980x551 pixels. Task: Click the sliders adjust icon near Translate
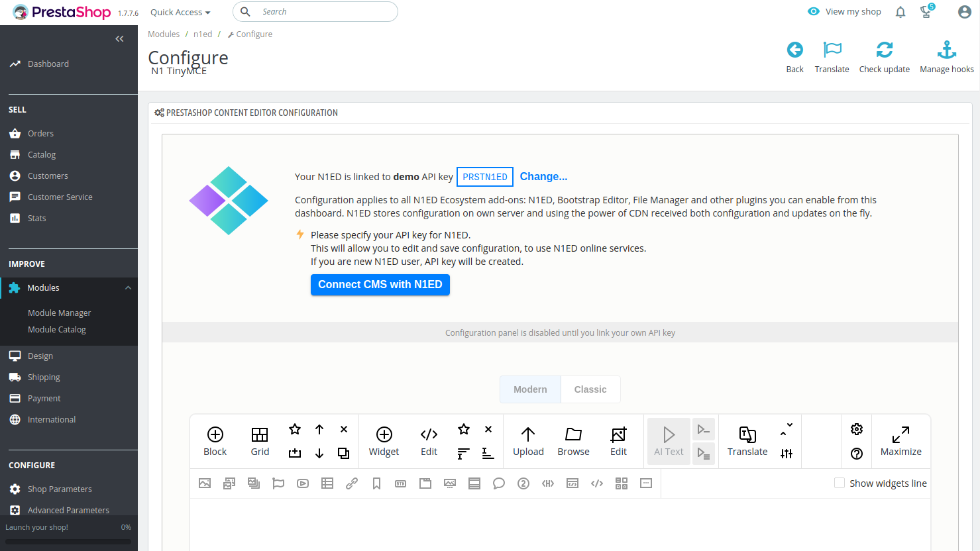coord(787,454)
